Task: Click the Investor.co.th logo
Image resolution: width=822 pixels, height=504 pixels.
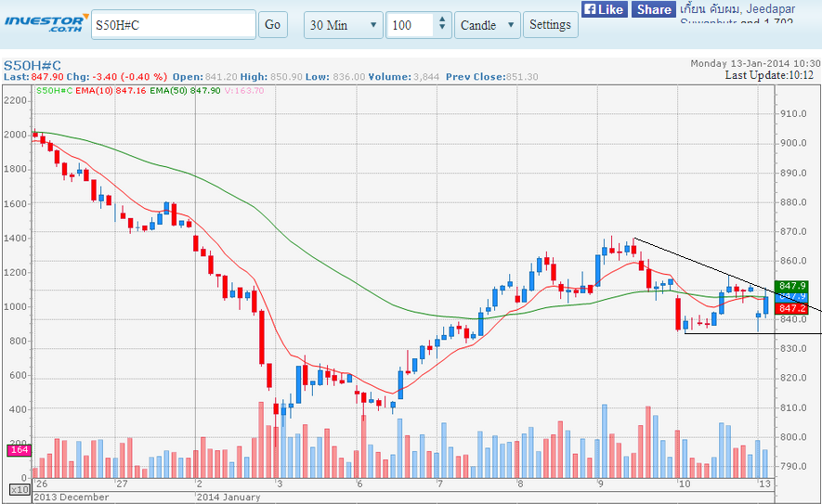Action: [x=45, y=22]
